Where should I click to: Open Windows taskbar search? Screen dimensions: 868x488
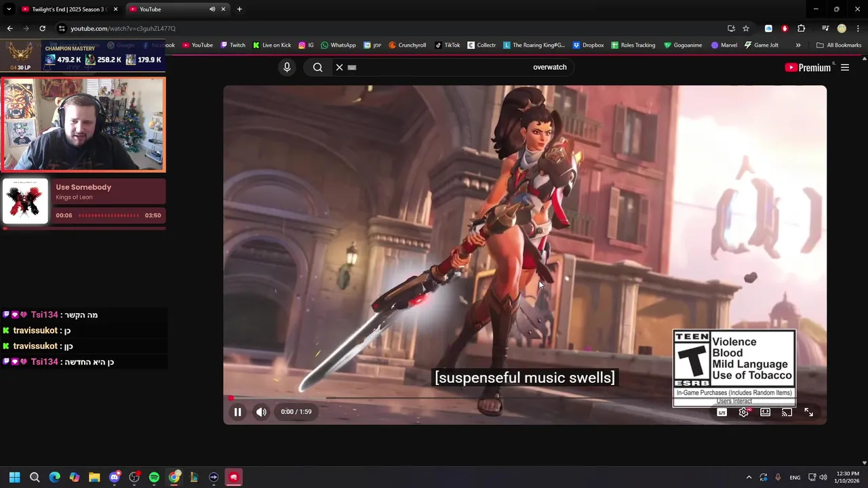click(35, 477)
